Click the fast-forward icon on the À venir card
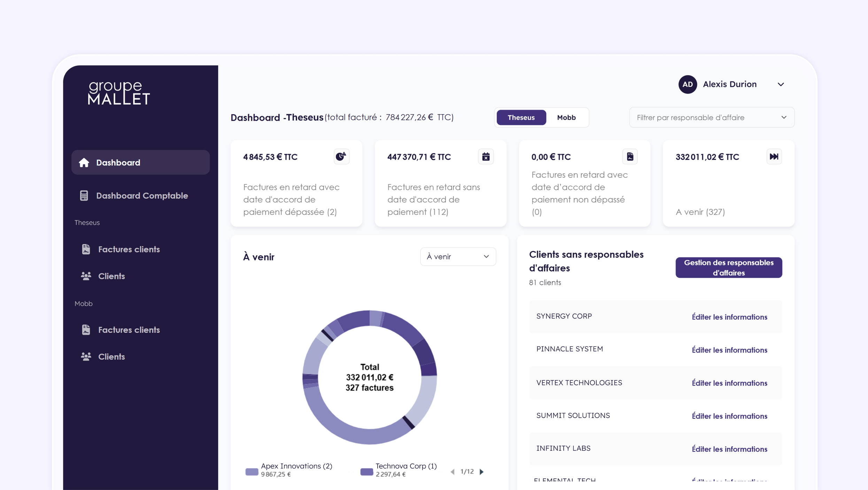868x490 pixels. 774,157
